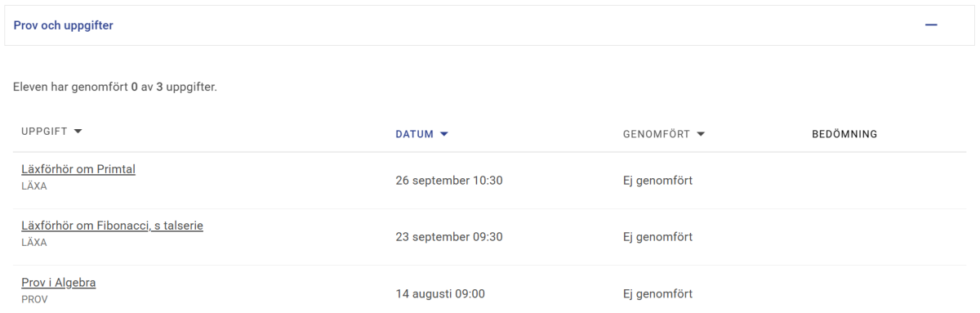Sort by the UPPGIFT column header

click(x=46, y=133)
